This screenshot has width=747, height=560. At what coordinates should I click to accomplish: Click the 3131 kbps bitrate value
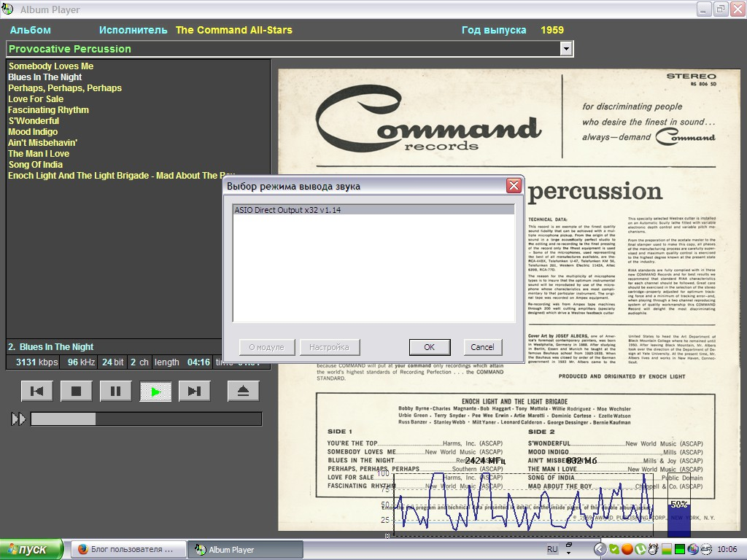pyautogui.click(x=36, y=362)
